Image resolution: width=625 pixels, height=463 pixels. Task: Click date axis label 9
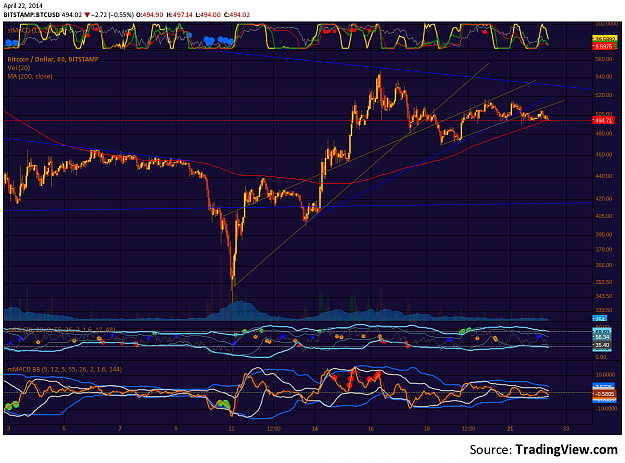[x=176, y=429]
